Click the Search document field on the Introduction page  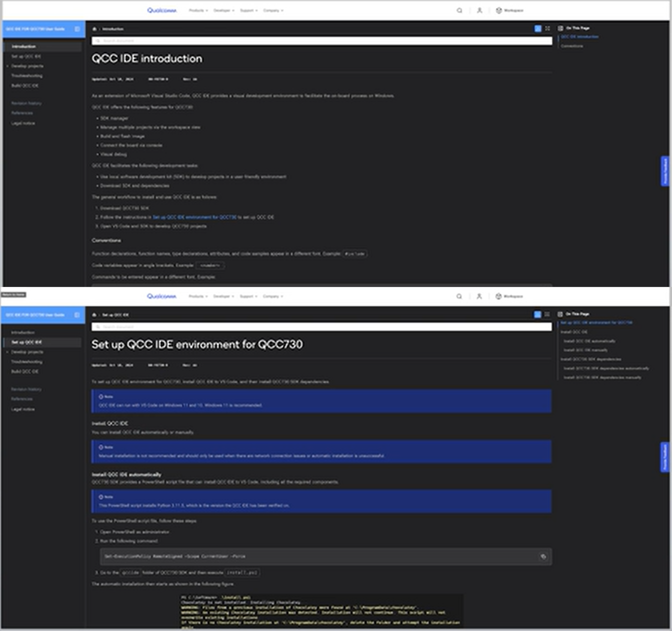click(x=322, y=41)
